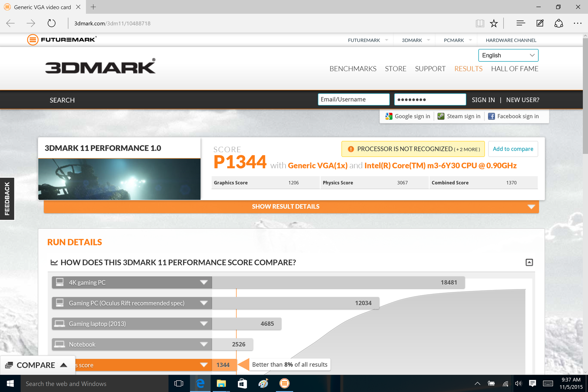
Task: Click the Add to compare button
Action: pyautogui.click(x=513, y=149)
